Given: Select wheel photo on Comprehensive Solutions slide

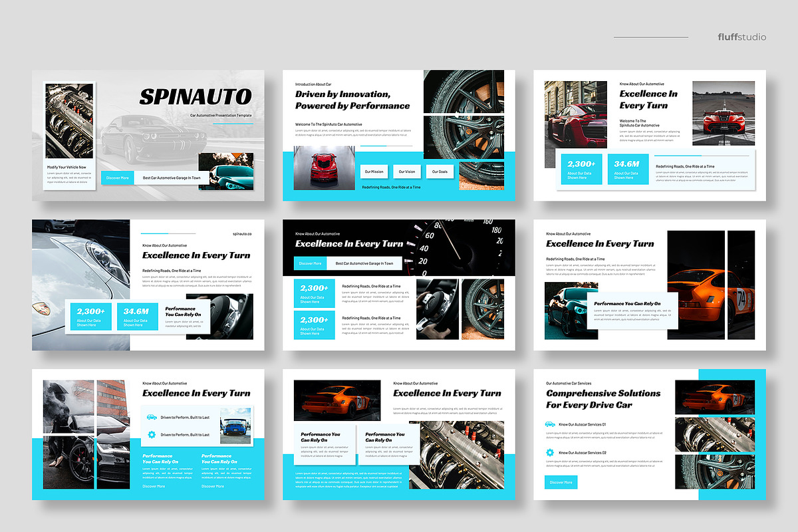Looking at the screenshot, I should tap(715, 471).
